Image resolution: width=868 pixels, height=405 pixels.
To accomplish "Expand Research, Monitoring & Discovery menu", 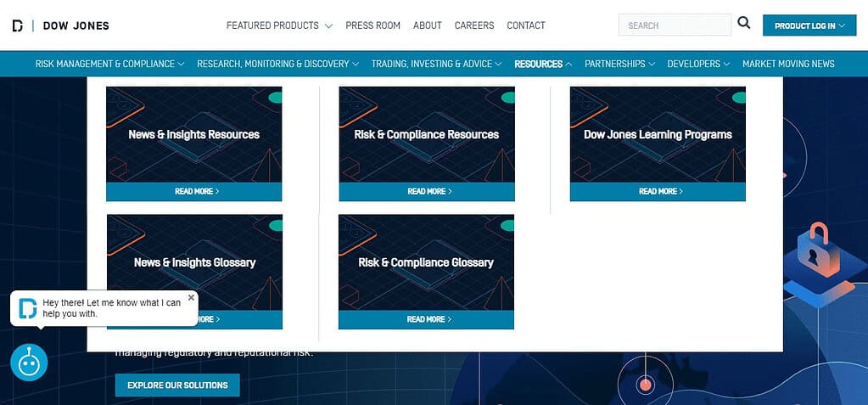I will (278, 64).
